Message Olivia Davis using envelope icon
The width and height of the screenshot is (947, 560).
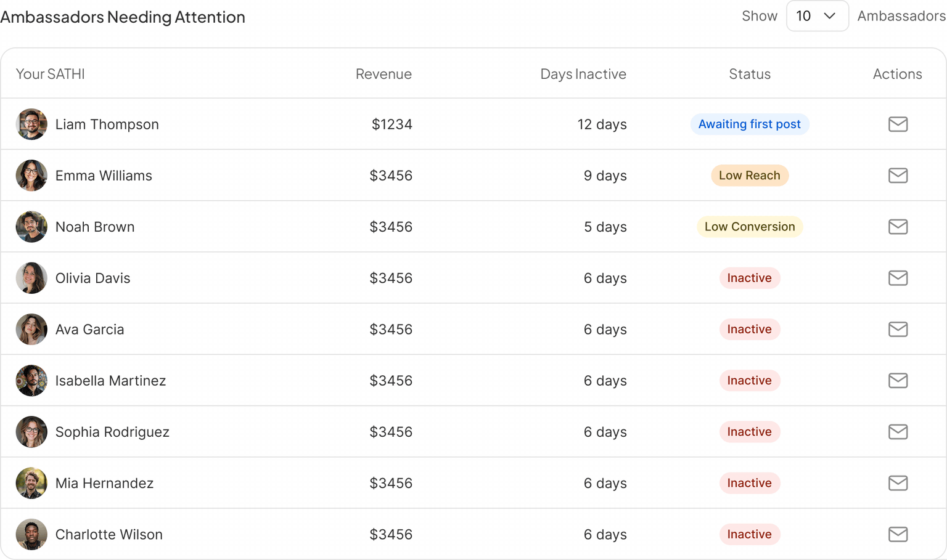coord(898,278)
